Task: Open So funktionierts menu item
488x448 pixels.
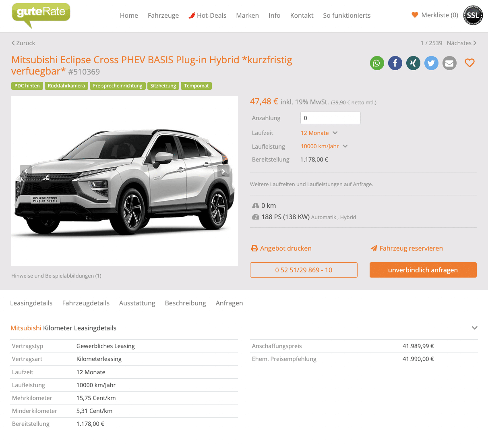Action: tap(347, 15)
